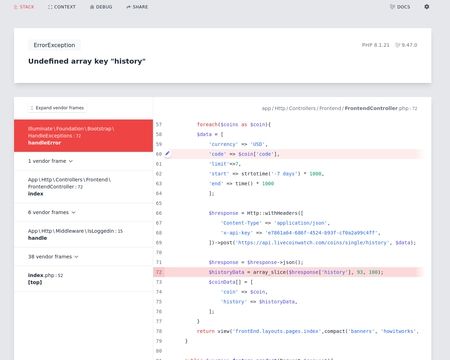The width and height of the screenshot is (450, 360).
Task: Click the foreach($coins as $coin) line
Action: pos(234,124)
